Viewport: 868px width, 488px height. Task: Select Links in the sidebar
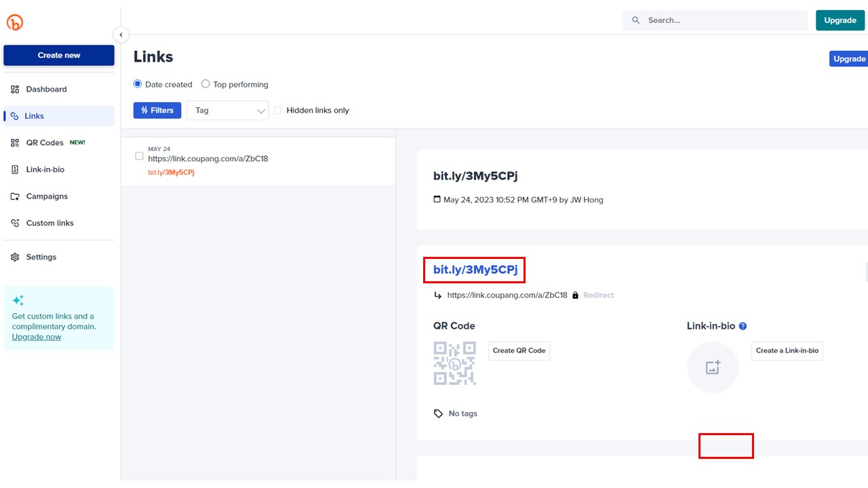click(59, 116)
